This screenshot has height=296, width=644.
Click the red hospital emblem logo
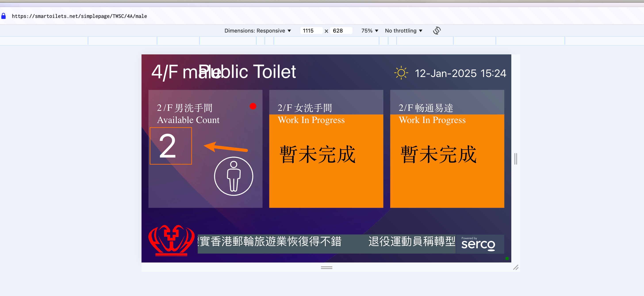point(171,240)
